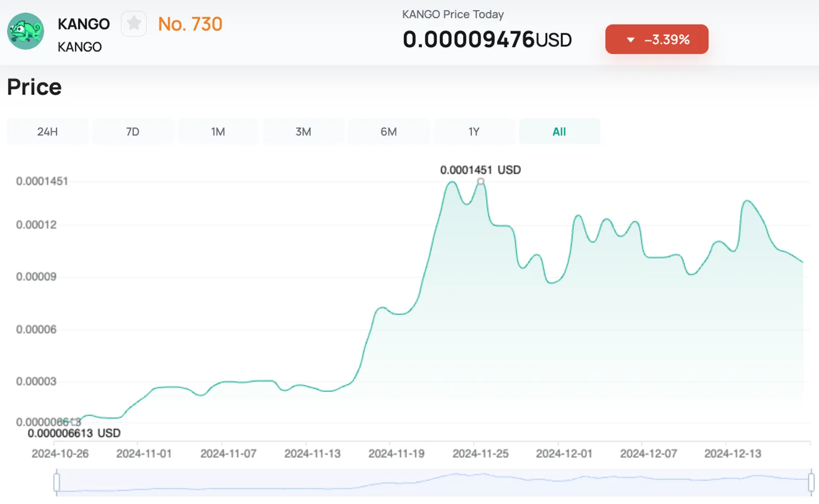Click the 2024-12-07 date axis label

[x=649, y=453]
